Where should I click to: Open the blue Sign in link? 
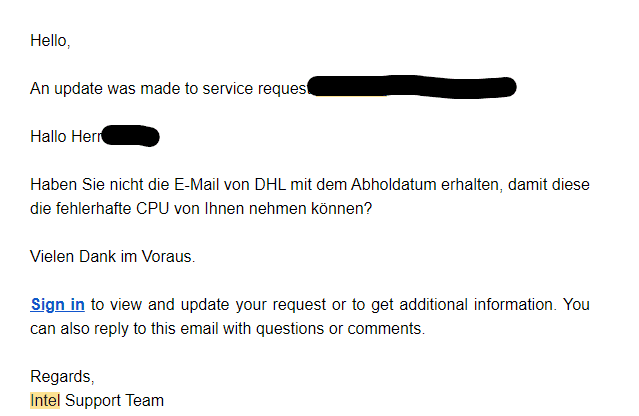pyautogui.click(x=57, y=304)
